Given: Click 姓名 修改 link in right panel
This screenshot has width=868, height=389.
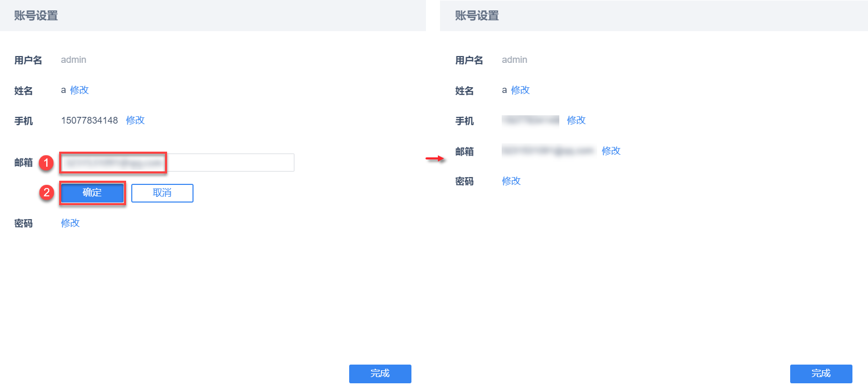Looking at the screenshot, I should [520, 90].
